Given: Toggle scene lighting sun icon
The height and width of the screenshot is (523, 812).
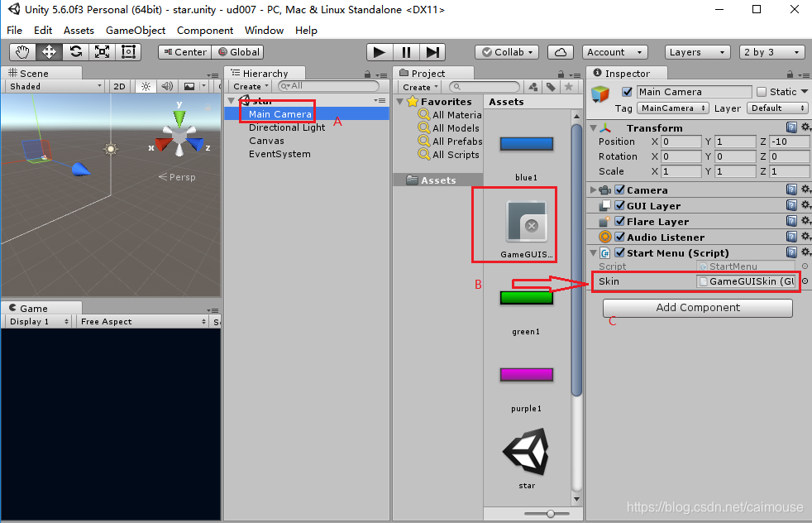Looking at the screenshot, I should pyautogui.click(x=146, y=87).
